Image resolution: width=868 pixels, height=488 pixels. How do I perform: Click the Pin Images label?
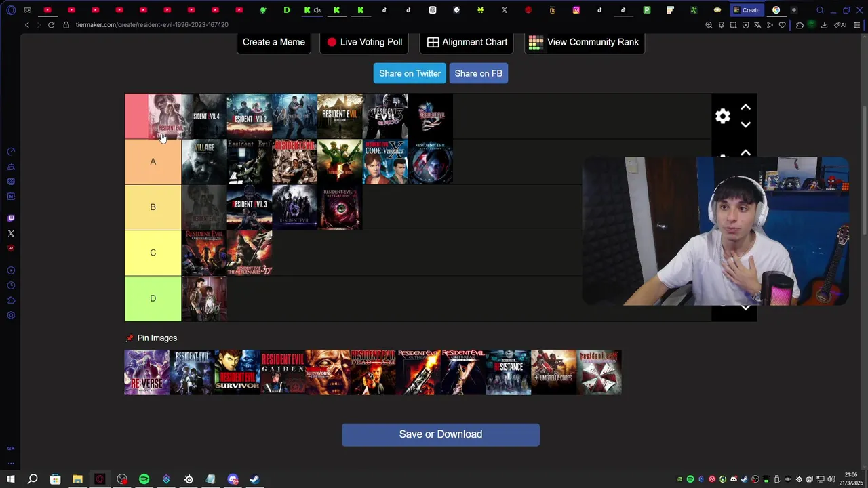coord(157,338)
